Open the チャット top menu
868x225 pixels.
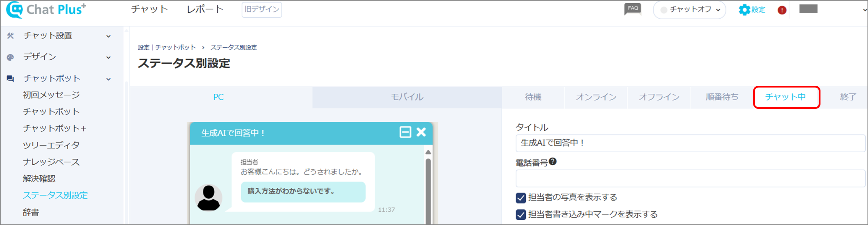coord(149,9)
